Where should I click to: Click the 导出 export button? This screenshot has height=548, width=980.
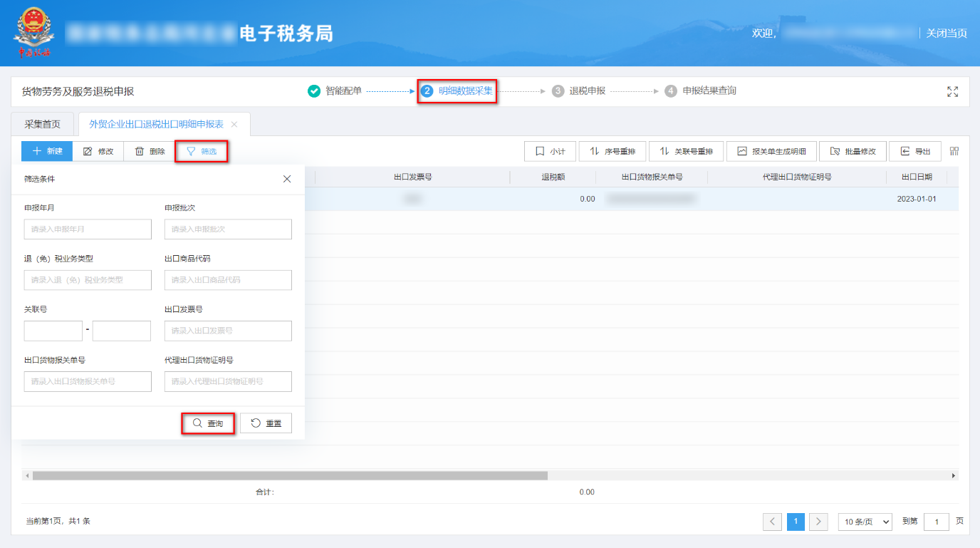pos(915,151)
